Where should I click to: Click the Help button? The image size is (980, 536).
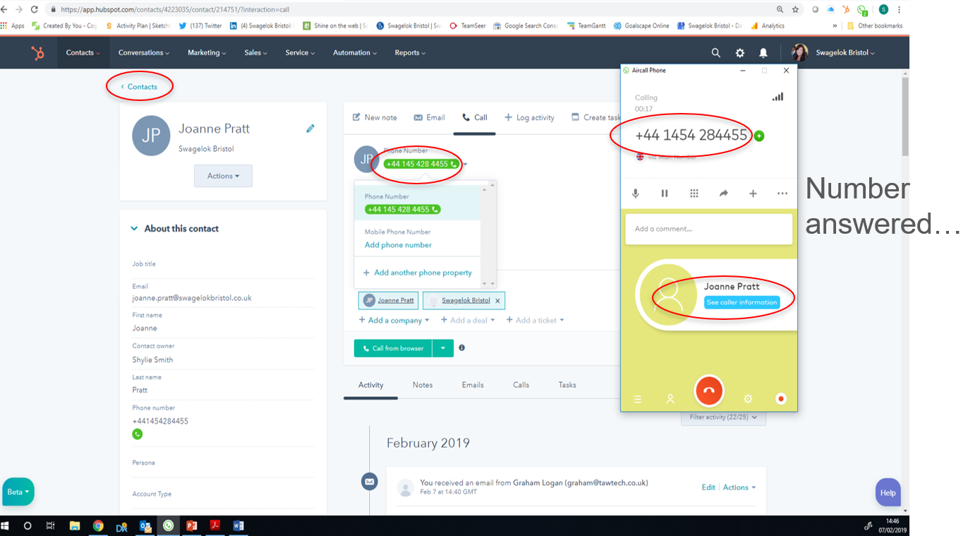(x=888, y=492)
